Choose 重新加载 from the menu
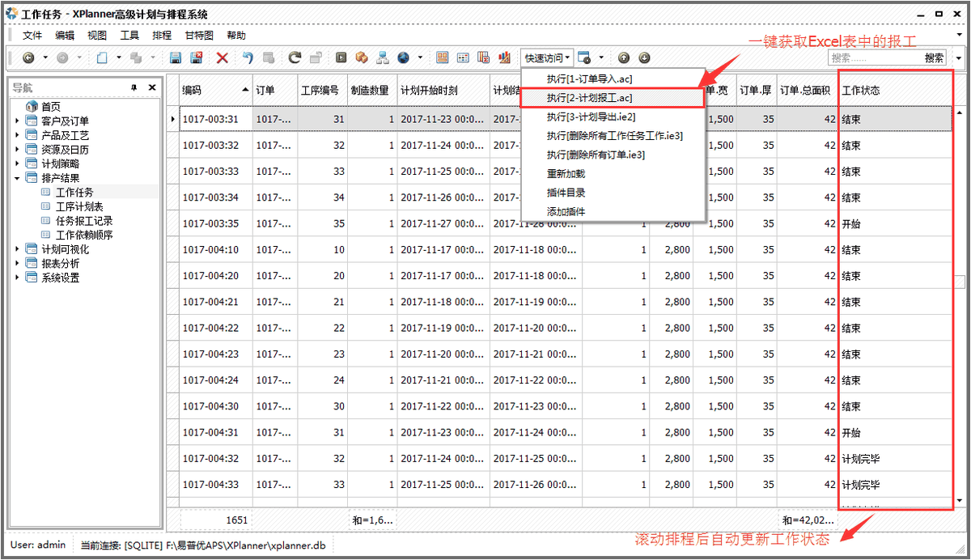971x560 pixels. coord(613,173)
